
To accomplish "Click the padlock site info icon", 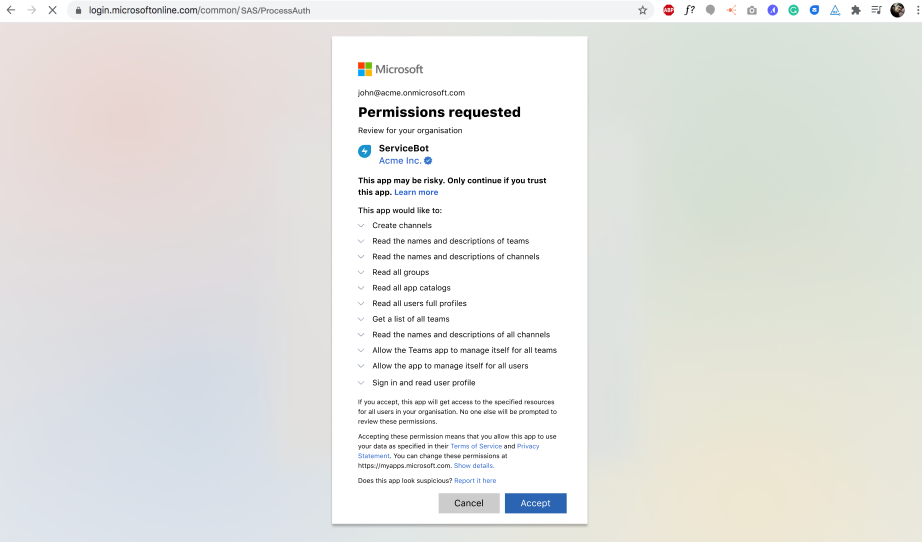I will (78, 11).
